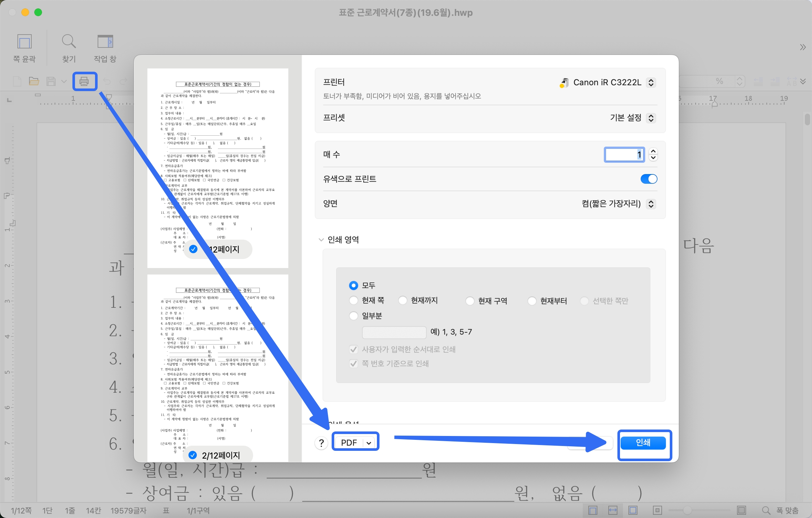Image resolution: width=812 pixels, height=518 pixels.
Task: Toggle 쪽 번호 기준으로 인쇄 checkbox
Action: pos(353,364)
